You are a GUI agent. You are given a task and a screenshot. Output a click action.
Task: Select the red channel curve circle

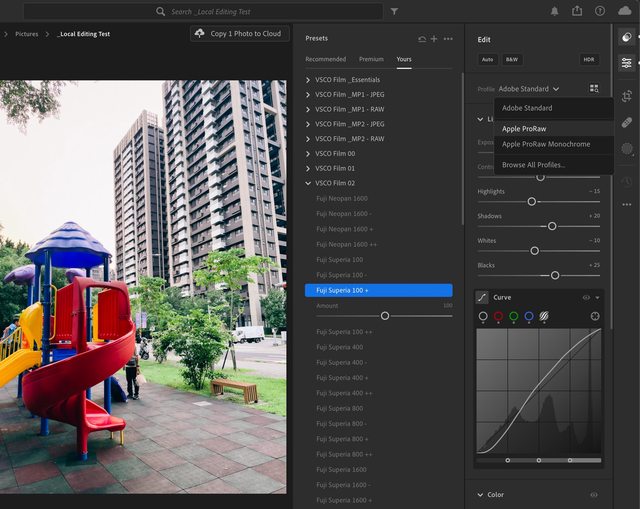(x=498, y=316)
